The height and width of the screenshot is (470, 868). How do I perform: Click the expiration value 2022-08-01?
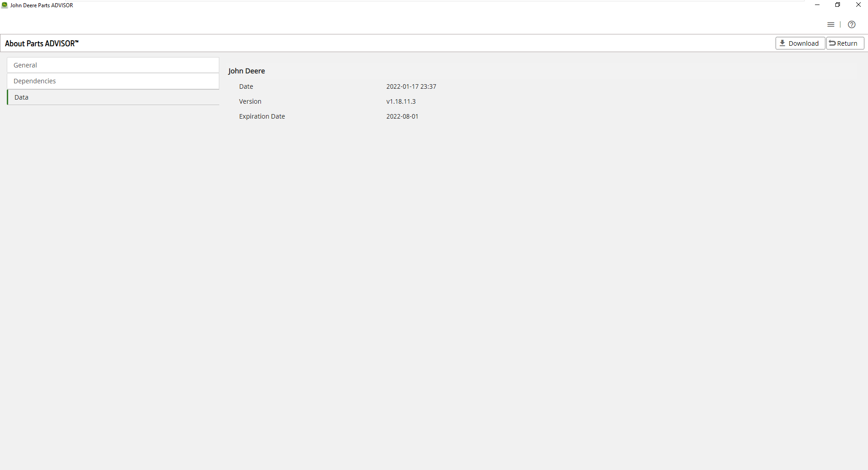[x=402, y=116]
